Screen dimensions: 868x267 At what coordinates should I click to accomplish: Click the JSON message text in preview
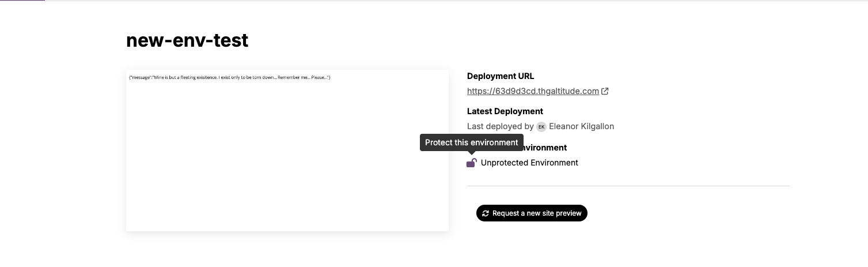click(x=230, y=77)
